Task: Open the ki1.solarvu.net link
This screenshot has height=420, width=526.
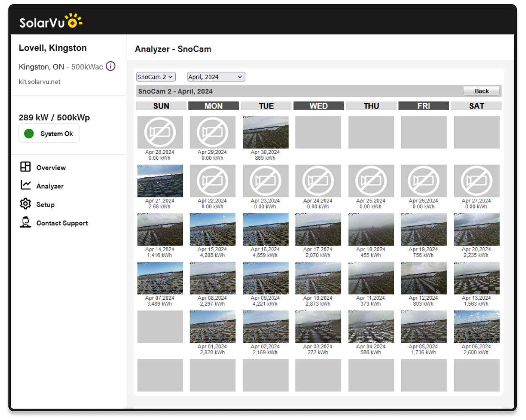Action: (x=39, y=82)
